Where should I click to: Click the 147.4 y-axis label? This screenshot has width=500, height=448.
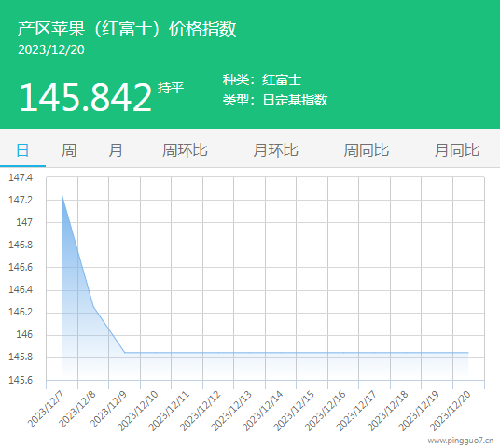21,177
